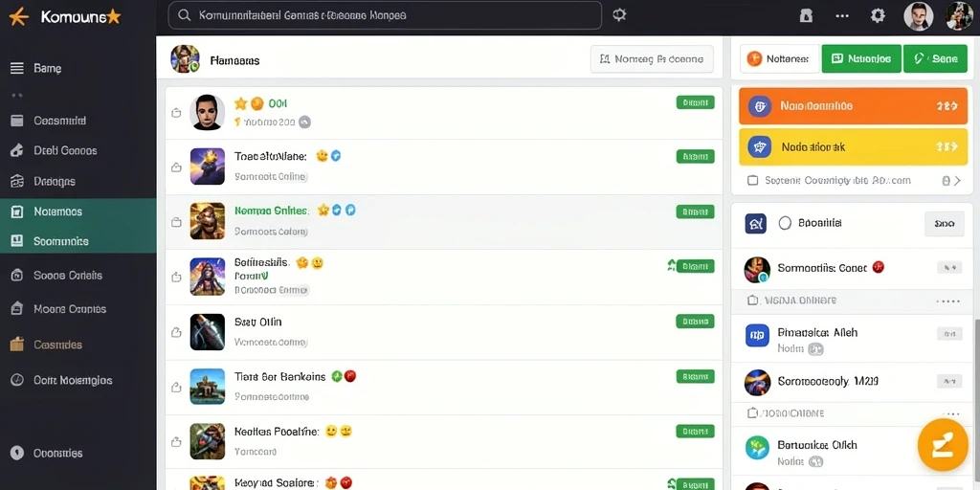Viewport: 980px width, 490px height.
Task: Click the teal Bortuoices Oflch icon
Action: click(757, 448)
